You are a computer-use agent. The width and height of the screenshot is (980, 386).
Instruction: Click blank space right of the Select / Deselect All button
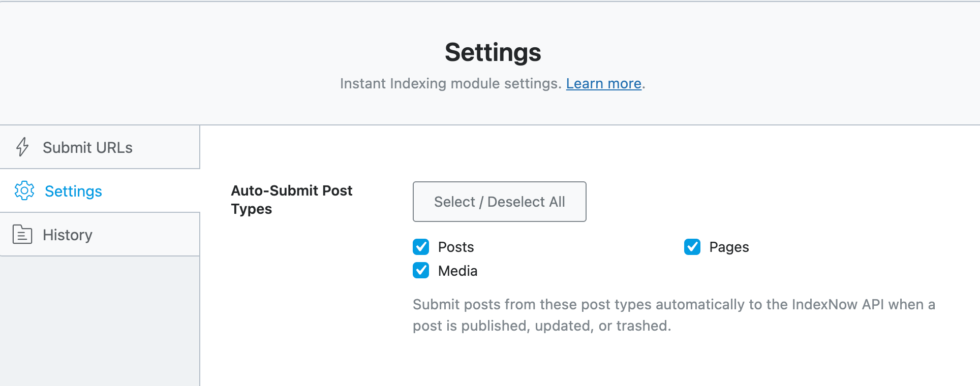point(762,202)
